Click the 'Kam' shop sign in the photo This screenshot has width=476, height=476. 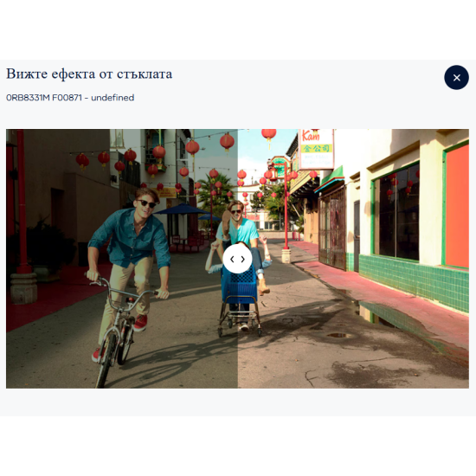(x=316, y=149)
